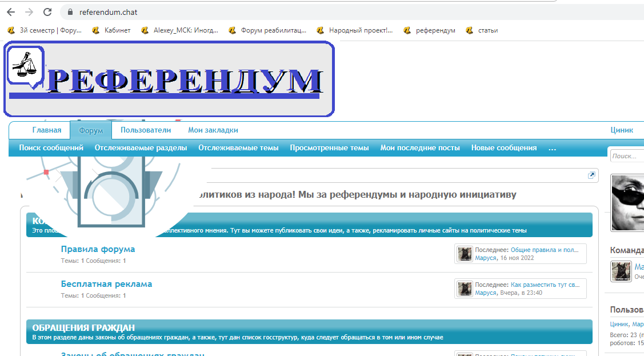
Task: Open Отслеживаемые разделы
Action: tap(141, 148)
